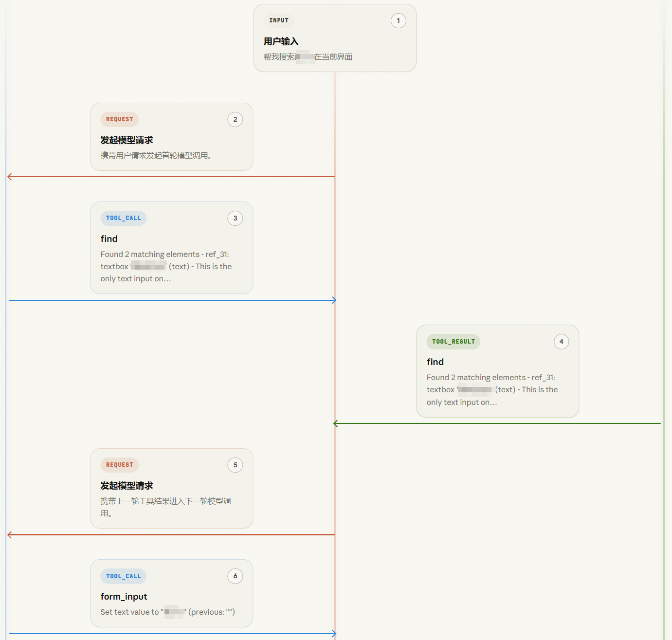The width and height of the screenshot is (672, 640).
Task: Click the step number 1 circle
Action: coord(398,20)
